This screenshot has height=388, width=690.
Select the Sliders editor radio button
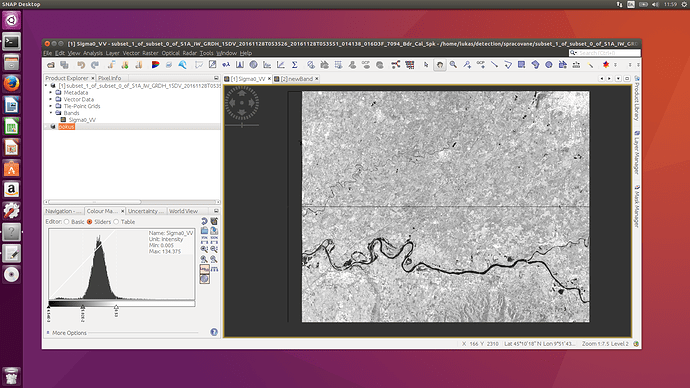[90, 222]
